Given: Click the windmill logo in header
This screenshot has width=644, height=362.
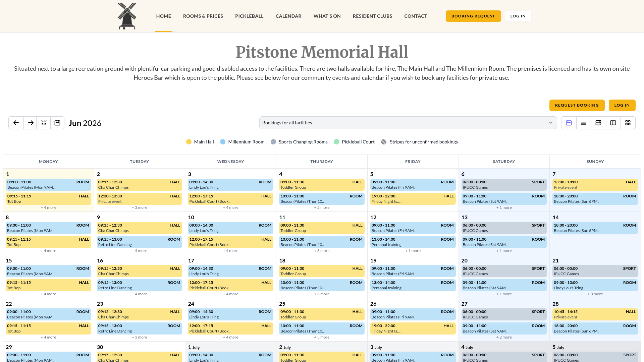Looking at the screenshot, I should [x=127, y=16].
